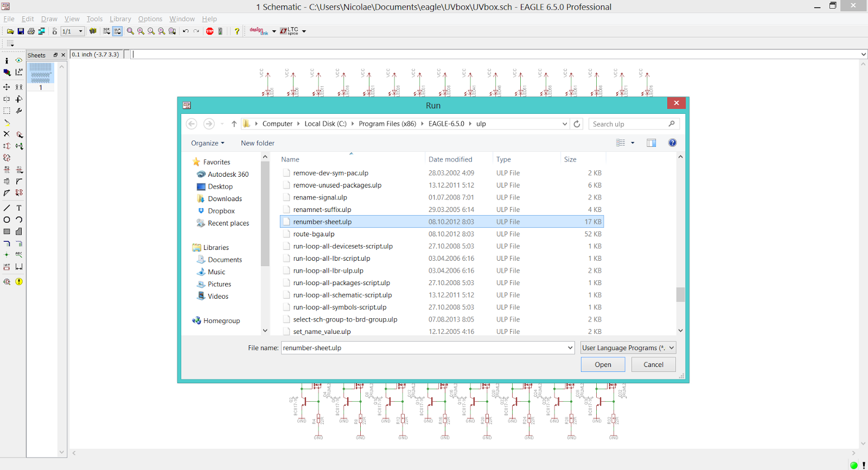
Task: Click the ULP run icon in toolbar
Action: click(x=117, y=31)
